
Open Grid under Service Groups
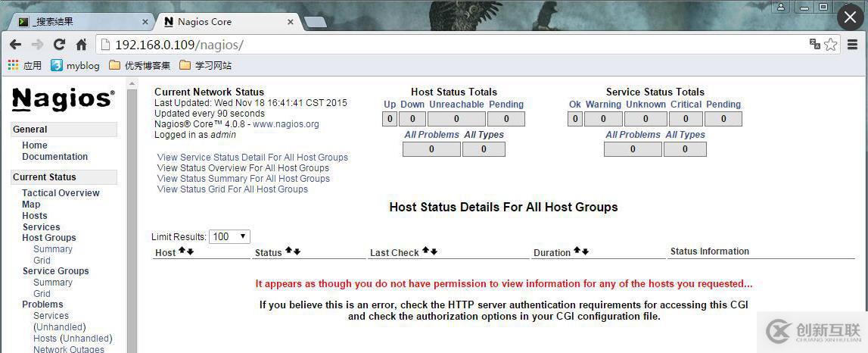[x=42, y=294]
